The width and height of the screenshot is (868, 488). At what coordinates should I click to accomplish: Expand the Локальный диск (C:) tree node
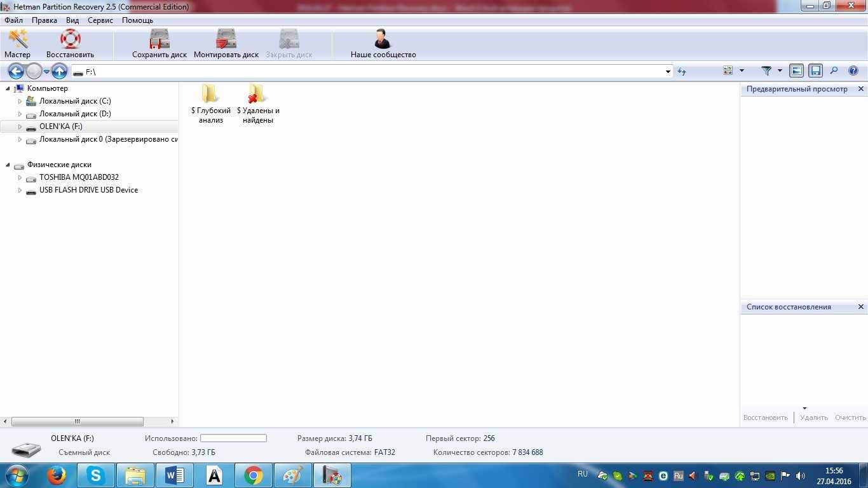[x=20, y=101]
